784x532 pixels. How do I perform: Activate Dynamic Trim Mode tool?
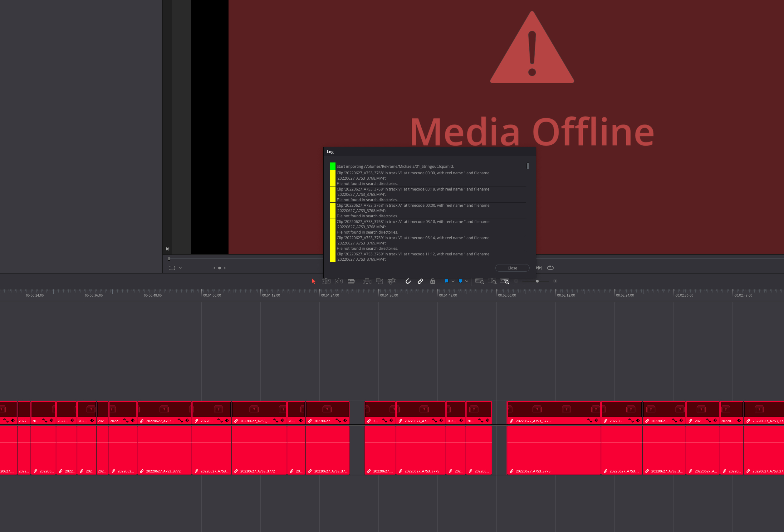coord(339,281)
